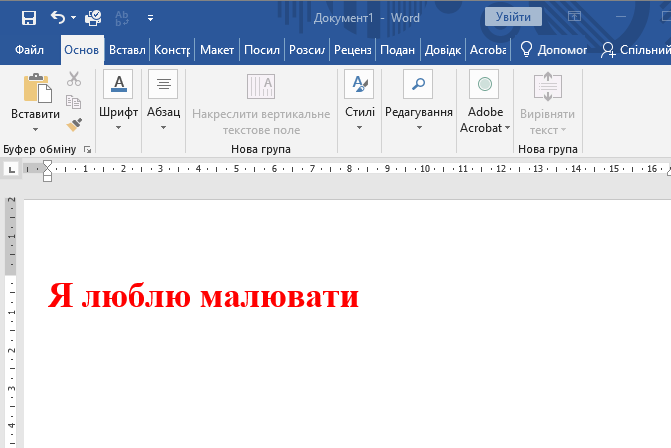Screen dimensions: 671x448
Task: Click the vertical ruler on the left
Action: coord(11,321)
